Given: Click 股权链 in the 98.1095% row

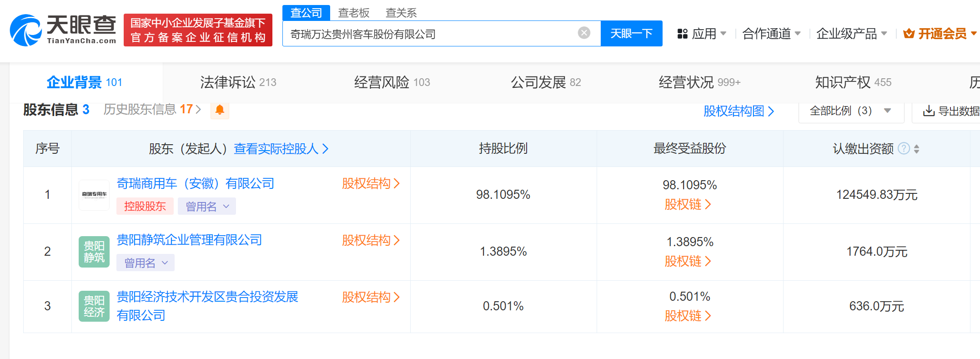Looking at the screenshot, I should (688, 204).
